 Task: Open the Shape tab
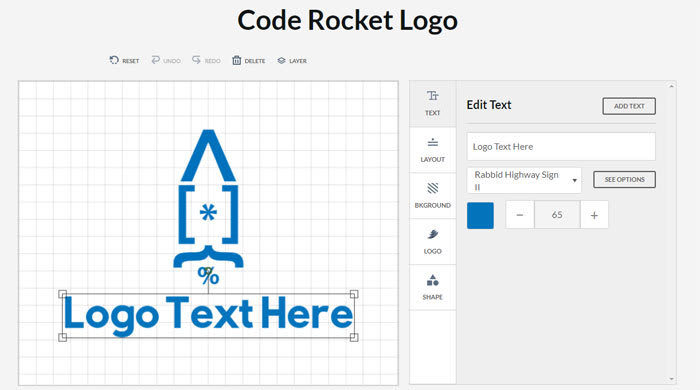coord(432,287)
